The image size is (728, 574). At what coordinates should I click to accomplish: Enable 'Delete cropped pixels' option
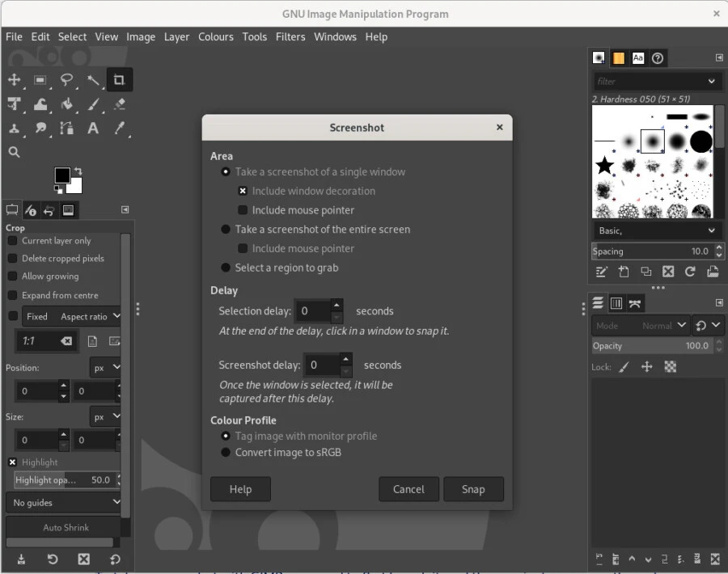coord(12,259)
